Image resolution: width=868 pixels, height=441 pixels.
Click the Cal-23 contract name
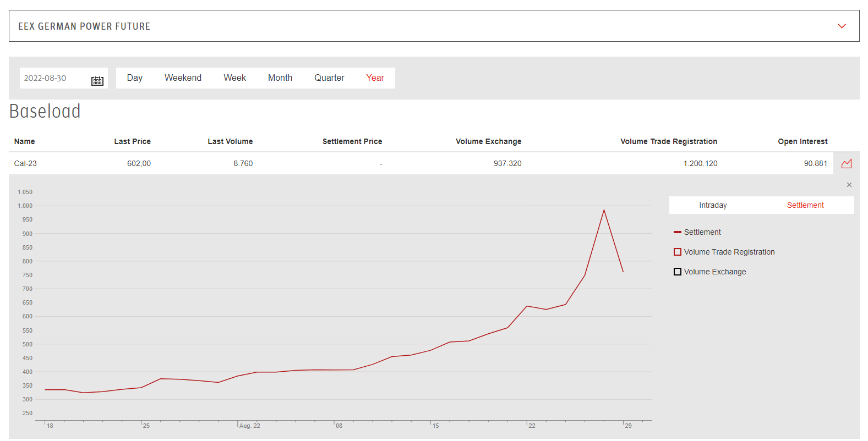(x=25, y=163)
